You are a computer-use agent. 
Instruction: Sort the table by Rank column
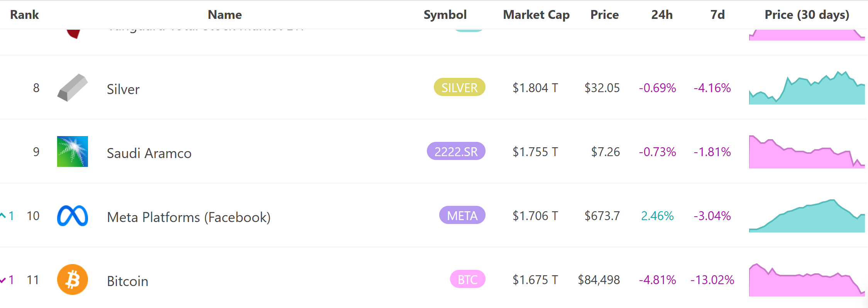(24, 15)
